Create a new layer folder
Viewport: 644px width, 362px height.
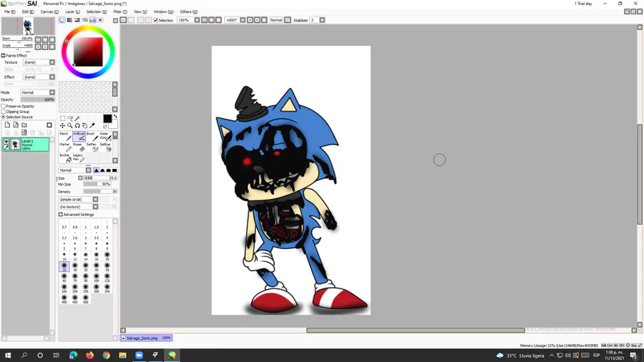coord(24,124)
